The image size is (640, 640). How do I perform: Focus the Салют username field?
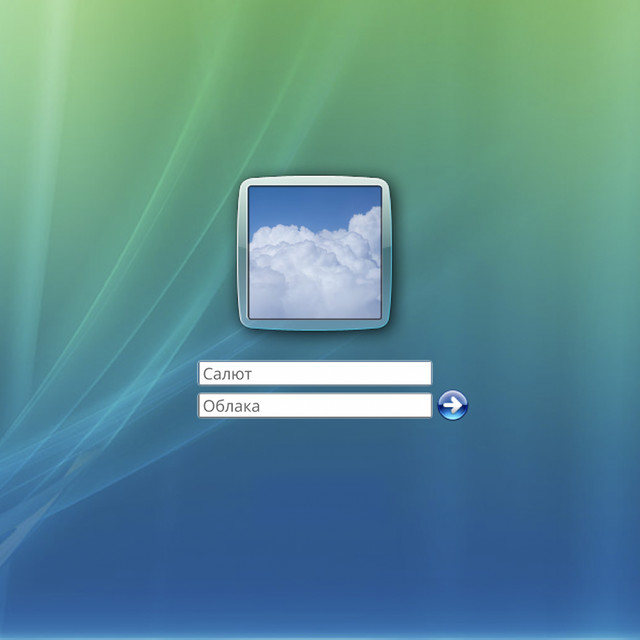315,373
